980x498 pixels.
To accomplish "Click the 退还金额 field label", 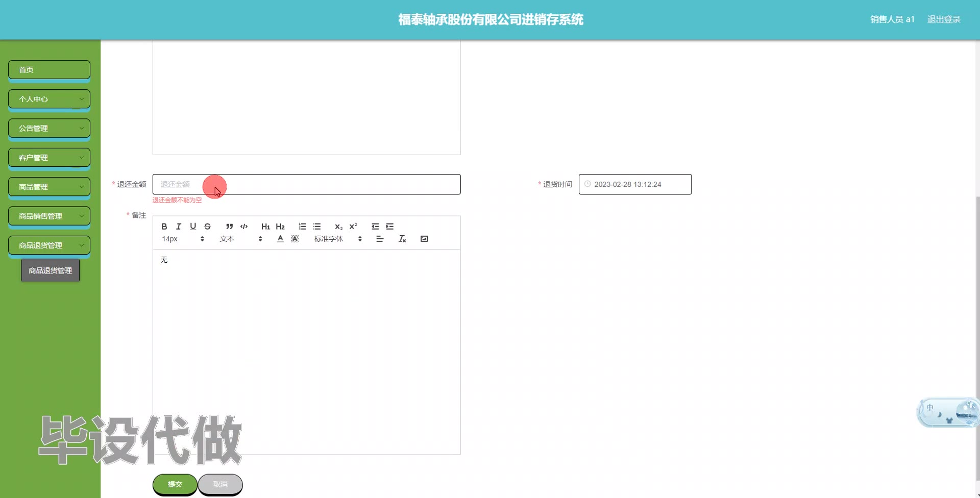I will tap(132, 184).
